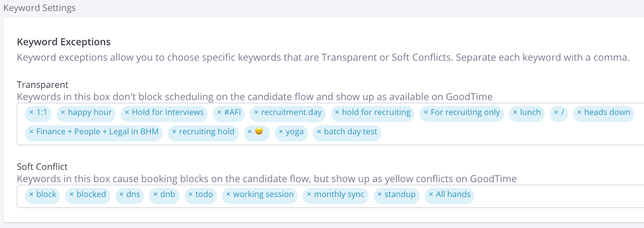The height and width of the screenshot is (228, 644).
Task: Delete the 'recruitment day' keyword
Action: (256, 112)
